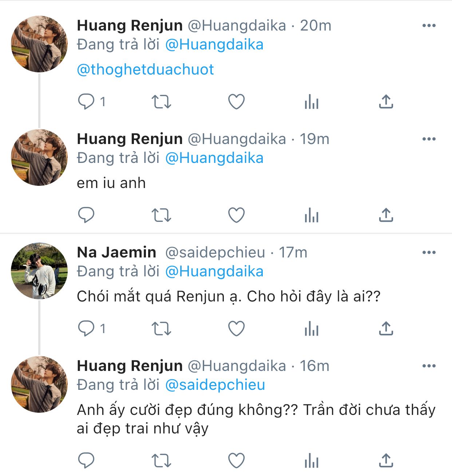This screenshot has height=476, width=452.
Task: View analytics for the "em iu anh" tweet
Action: pos(312,215)
